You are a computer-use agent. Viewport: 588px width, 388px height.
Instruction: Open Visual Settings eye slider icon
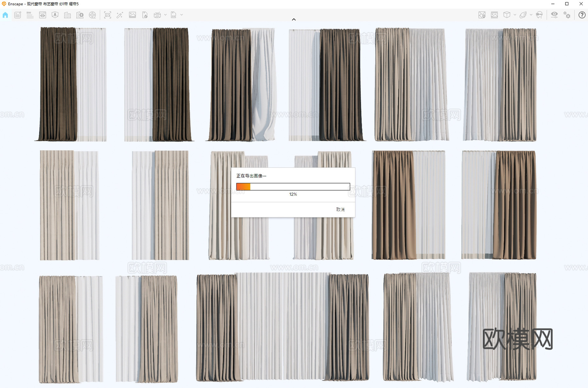pos(554,15)
